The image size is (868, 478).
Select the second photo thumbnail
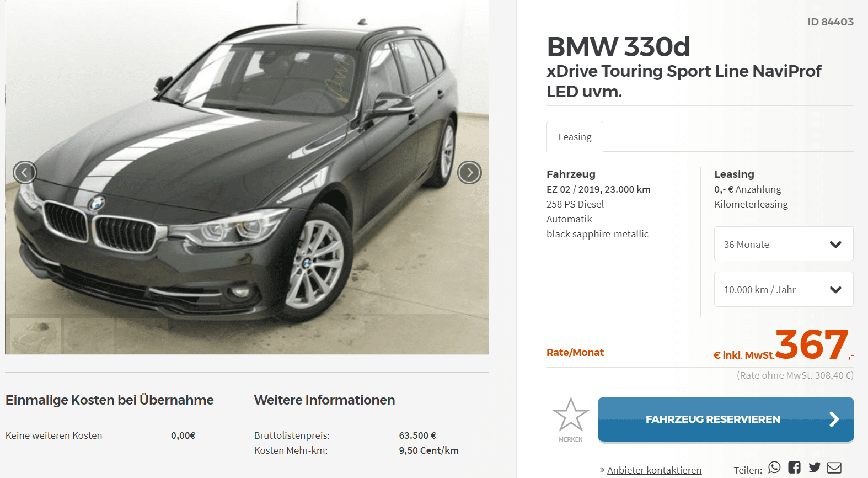(89, 336)
